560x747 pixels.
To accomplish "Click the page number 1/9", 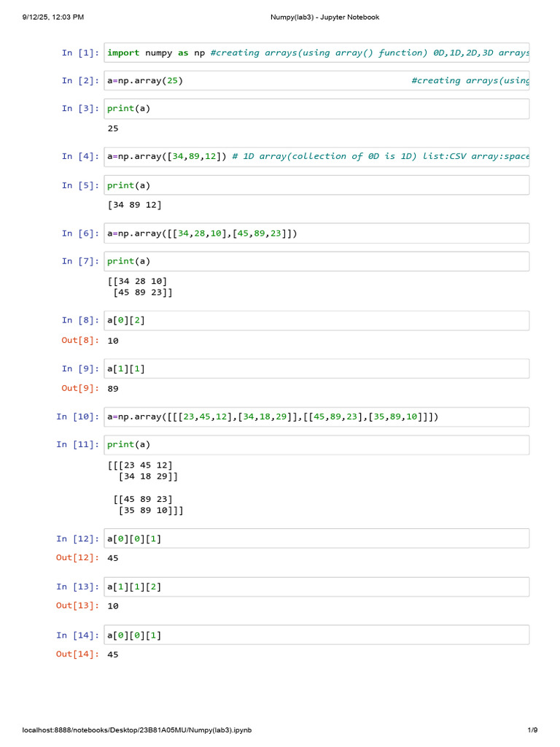I will point(532,729).
